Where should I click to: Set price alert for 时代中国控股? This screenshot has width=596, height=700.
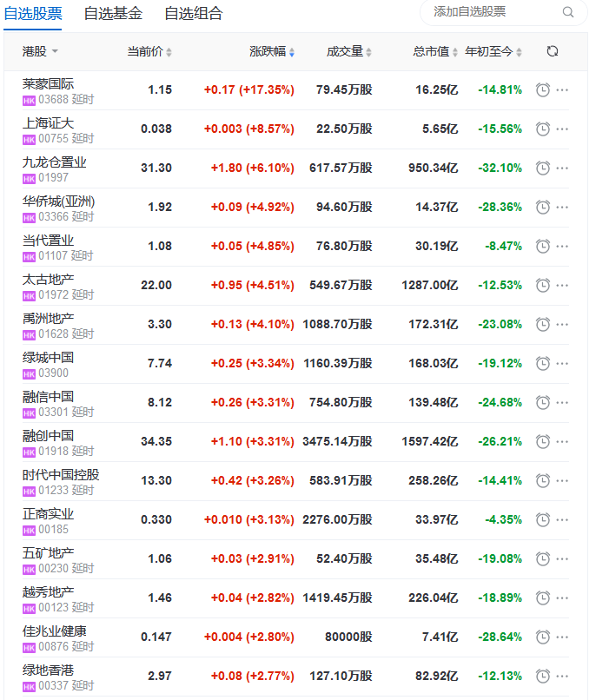tap(542, 481)
